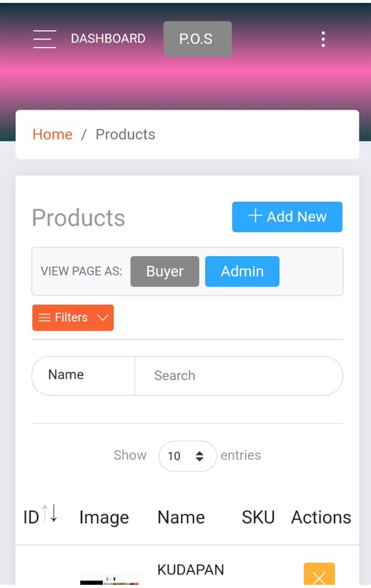This screenshot has width=371, height=588.
Task: Open the KUDAPAN product image thumbnail
Action: click(x=111, y=580)
